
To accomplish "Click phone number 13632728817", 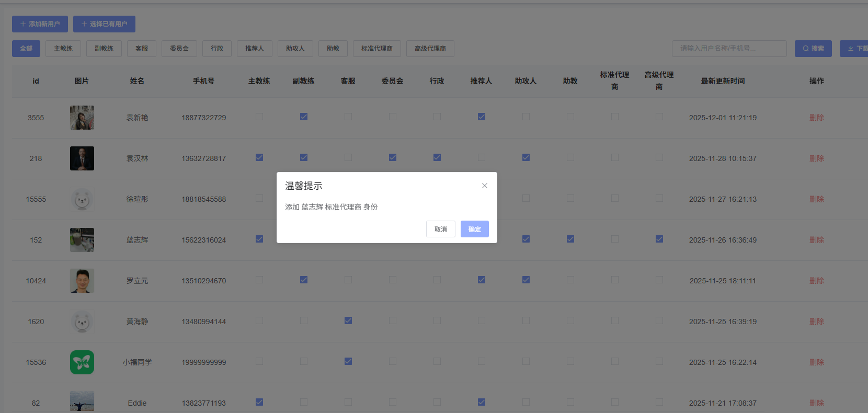I will [204, 158].
